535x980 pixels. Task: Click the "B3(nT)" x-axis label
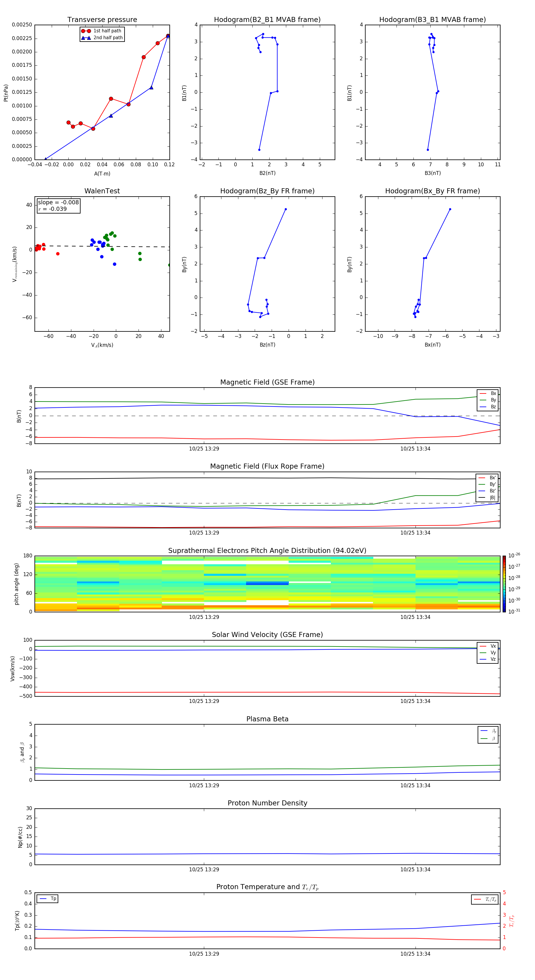pyautogui.click(x=432, y=173)
